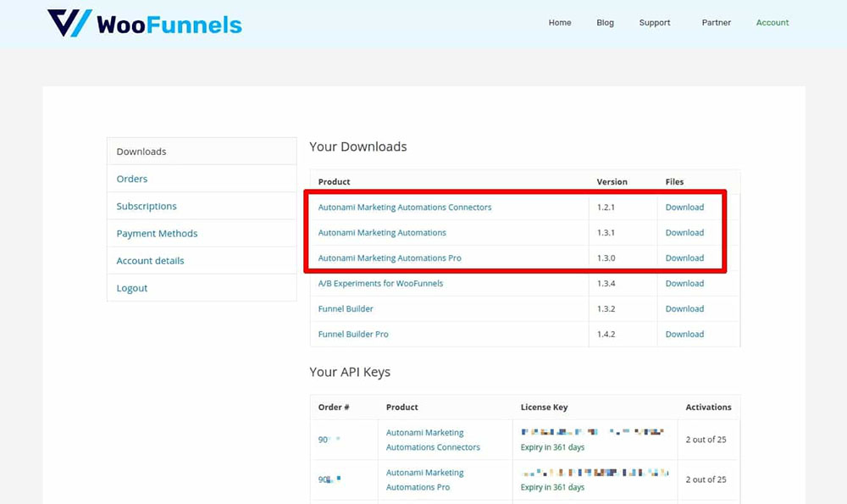Image resolution: width=847 pixels, height=504 pixels.
Task: Open the Blog nav link
Action: [605, 23]
